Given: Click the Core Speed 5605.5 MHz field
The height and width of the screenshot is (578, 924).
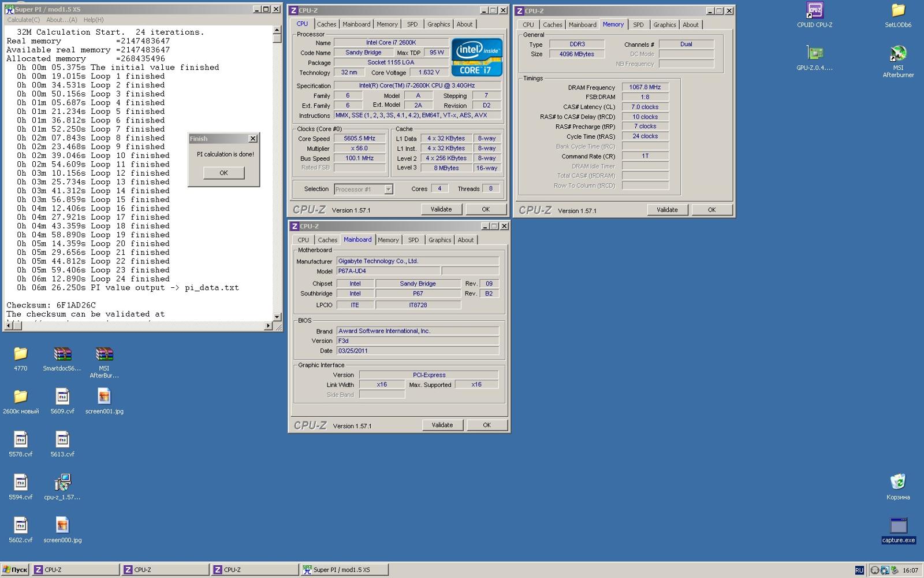Looking at the screenshot, I should [360, 139].
